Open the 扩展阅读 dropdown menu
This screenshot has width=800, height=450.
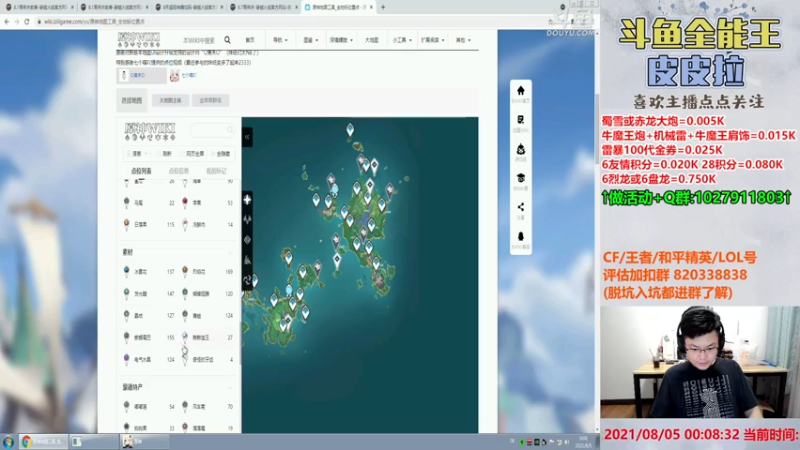432,40
